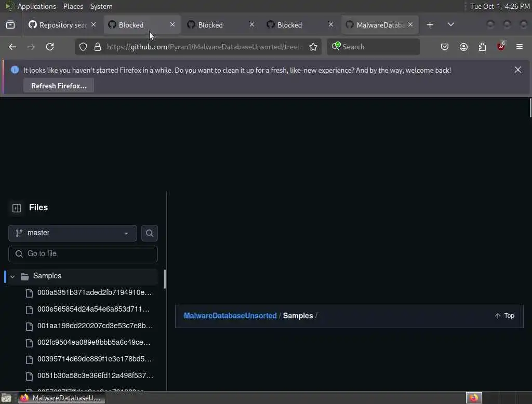Click the show desktop taskbar icon
This screenshot has height=404, width=532.
pyautogui.click(x=6, y=398)
